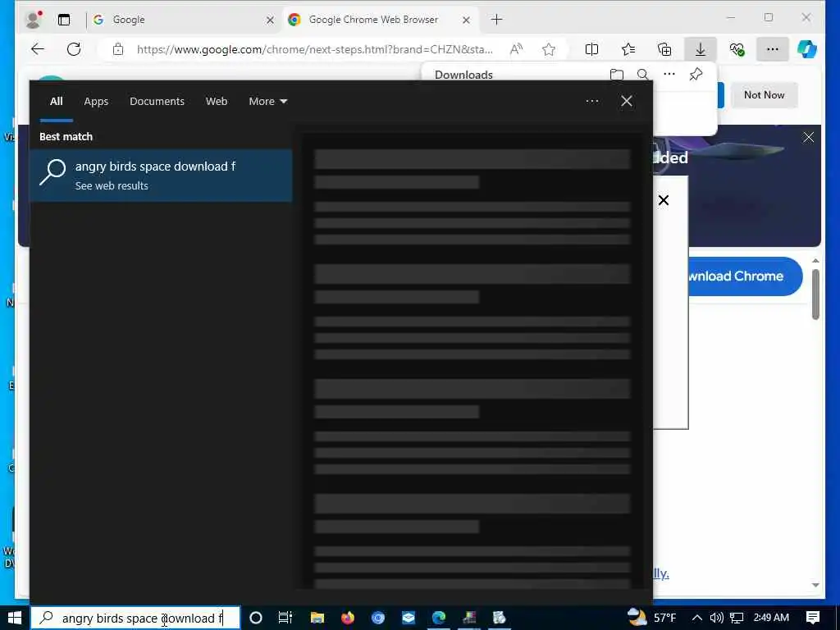Select the Web search filter
Image resolution: width=840 pixels, height=630 pixels.
tap(217, 101)
